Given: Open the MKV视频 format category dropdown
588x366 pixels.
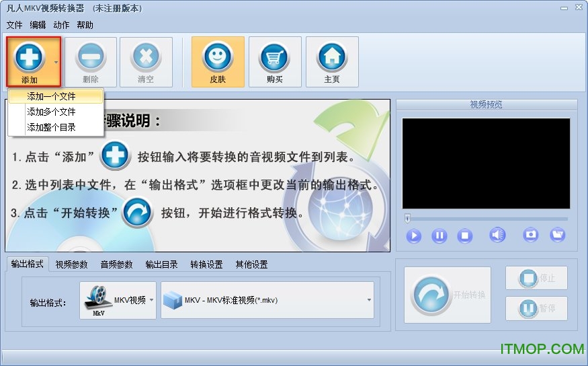Looking at the screenshot, I should pyautogui.click(x=118, y=300).
